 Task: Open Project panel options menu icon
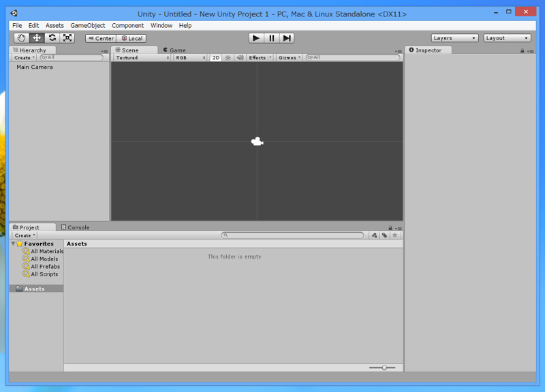pyautogui.click(x=399, y=229)
